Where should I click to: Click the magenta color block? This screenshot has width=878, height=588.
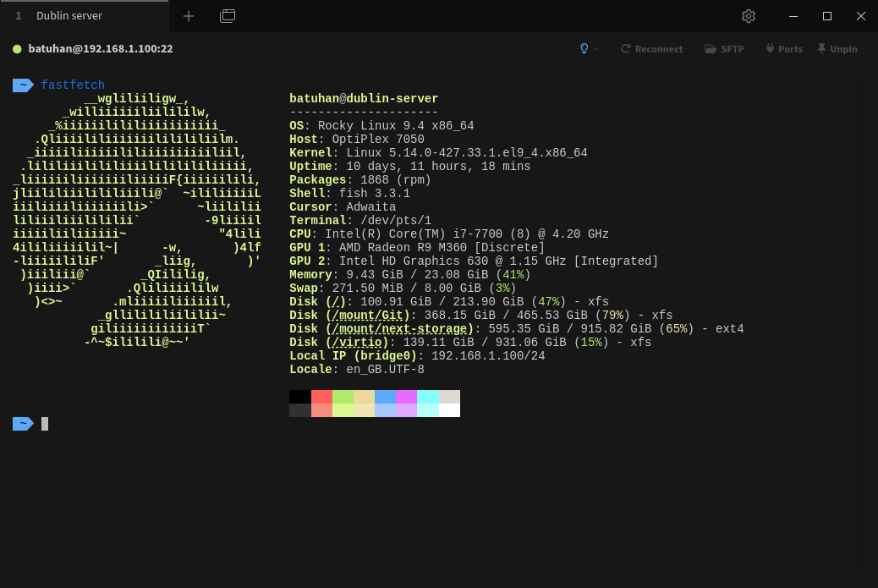407,397
